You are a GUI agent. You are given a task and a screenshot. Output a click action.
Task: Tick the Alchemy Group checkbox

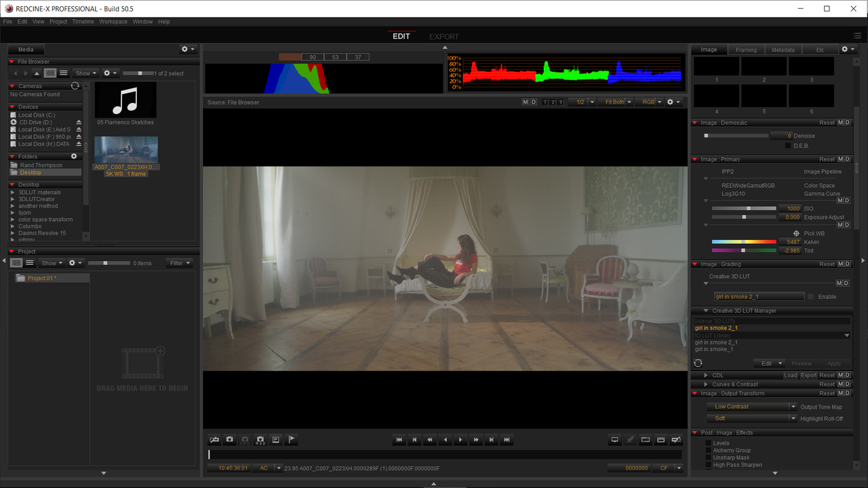tap(709, 451)
